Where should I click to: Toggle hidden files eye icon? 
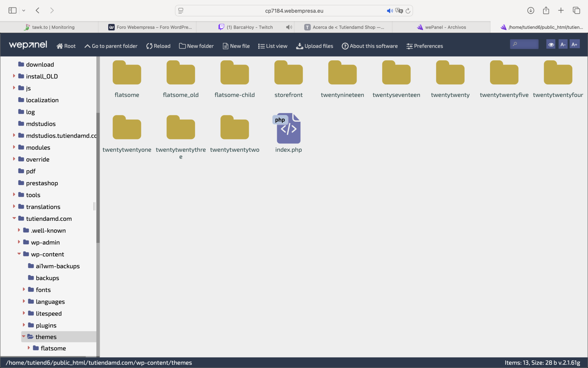[551, 44]
